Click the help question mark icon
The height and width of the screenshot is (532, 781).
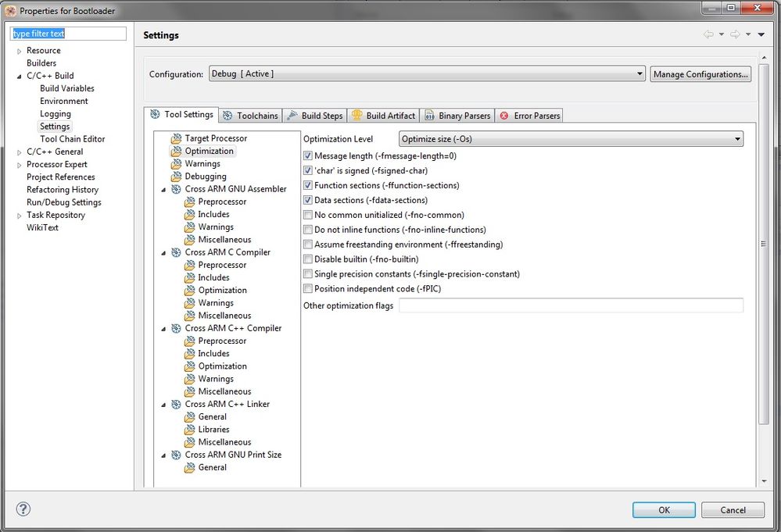pyautogui.click(x=23, y=509)
